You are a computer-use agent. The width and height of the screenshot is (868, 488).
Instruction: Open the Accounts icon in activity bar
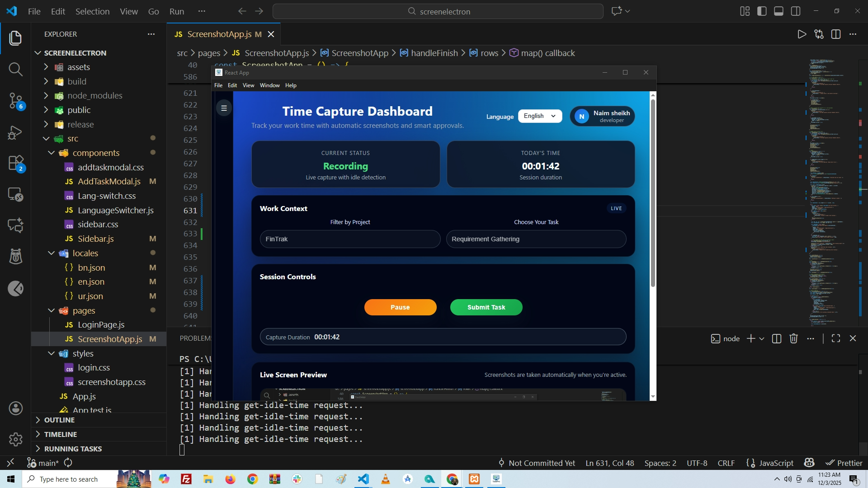(15, 408)
